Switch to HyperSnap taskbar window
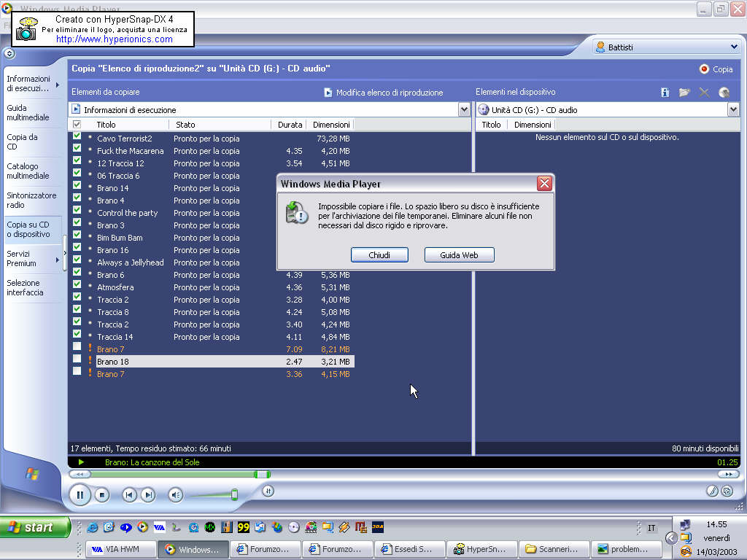 click(x=482, y=549)
